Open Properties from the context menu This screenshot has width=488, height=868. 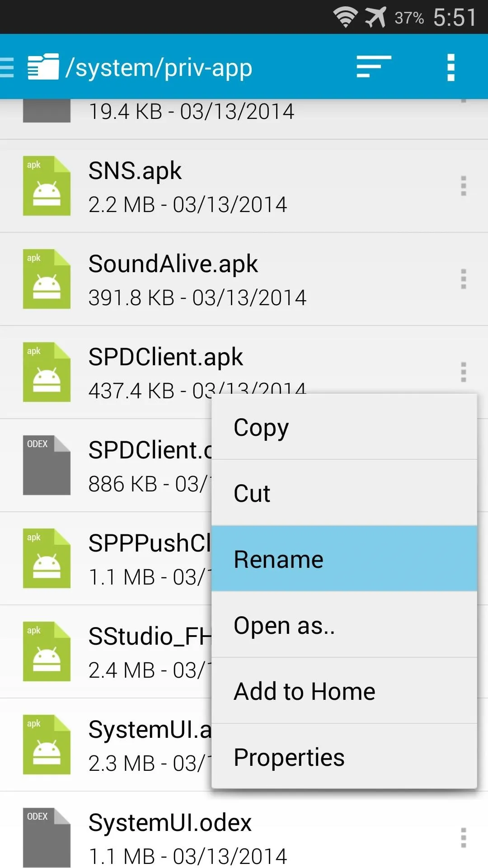tap(344, 757)
